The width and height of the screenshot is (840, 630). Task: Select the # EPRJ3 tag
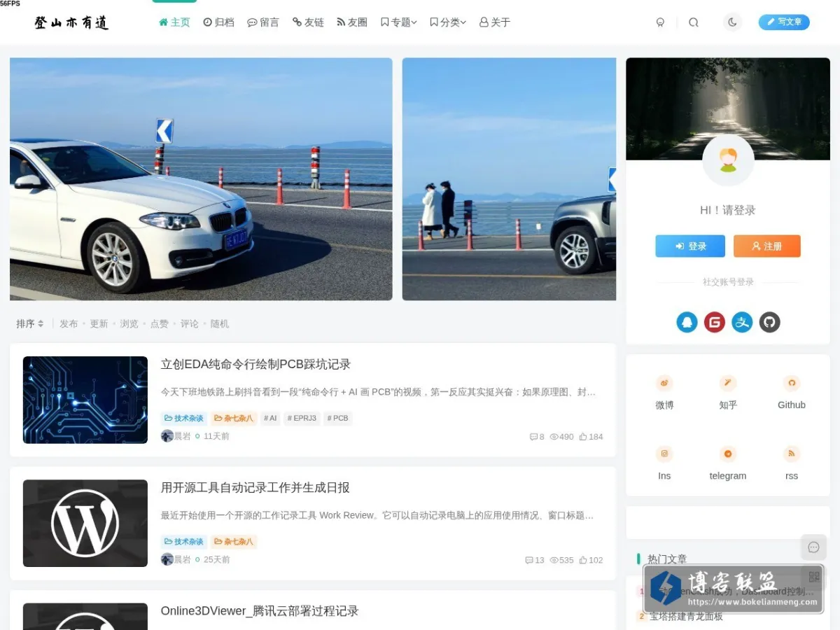click(302, 418)
